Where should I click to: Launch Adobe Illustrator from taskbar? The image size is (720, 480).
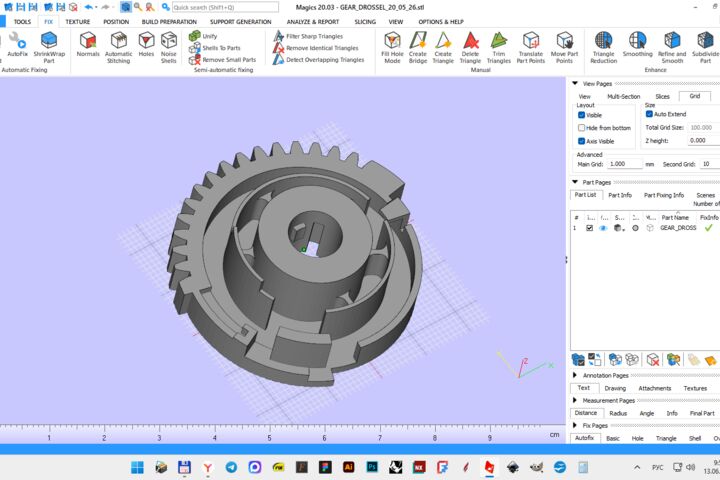(x=349, y=468)
